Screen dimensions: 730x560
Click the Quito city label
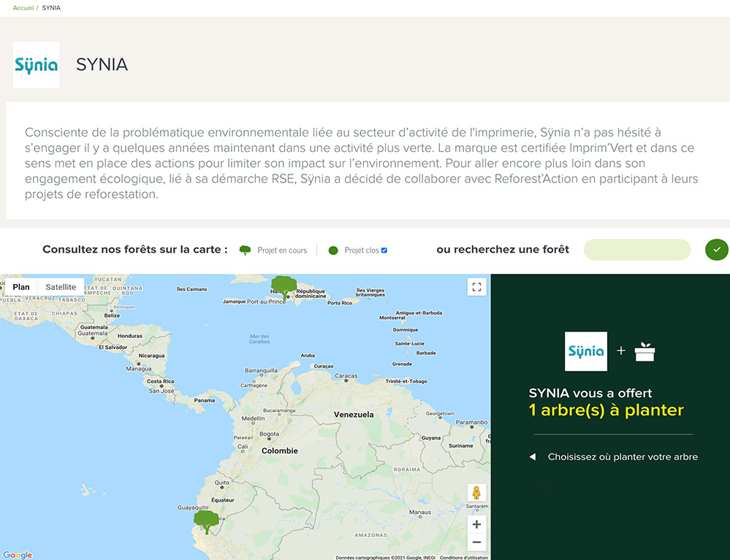coord(222,483)
